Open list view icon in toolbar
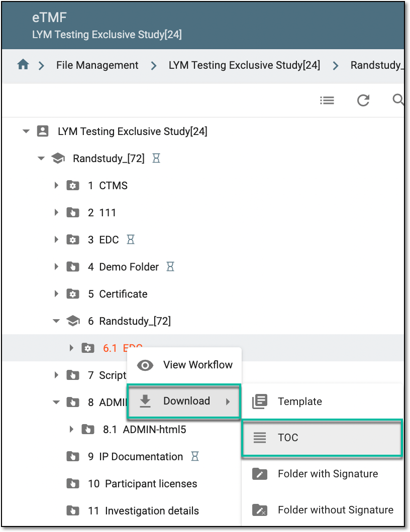Screen dimensions: 410x532 click(327, 100)
